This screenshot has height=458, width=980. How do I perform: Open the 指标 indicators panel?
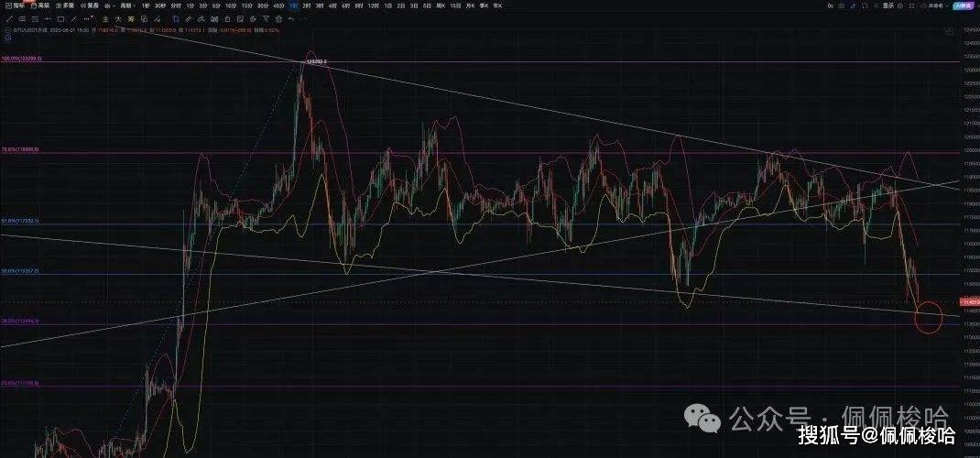tap(15, 5)
